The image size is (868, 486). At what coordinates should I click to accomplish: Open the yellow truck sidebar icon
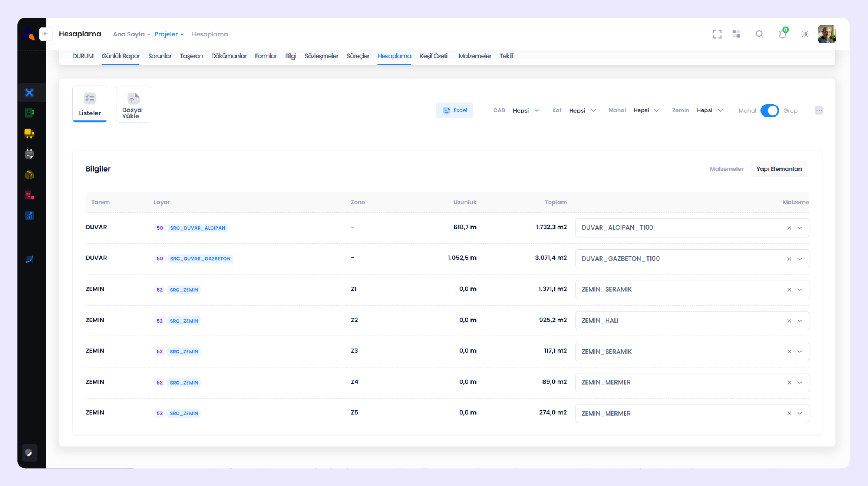pyautogui.click(x=29, y=133)
